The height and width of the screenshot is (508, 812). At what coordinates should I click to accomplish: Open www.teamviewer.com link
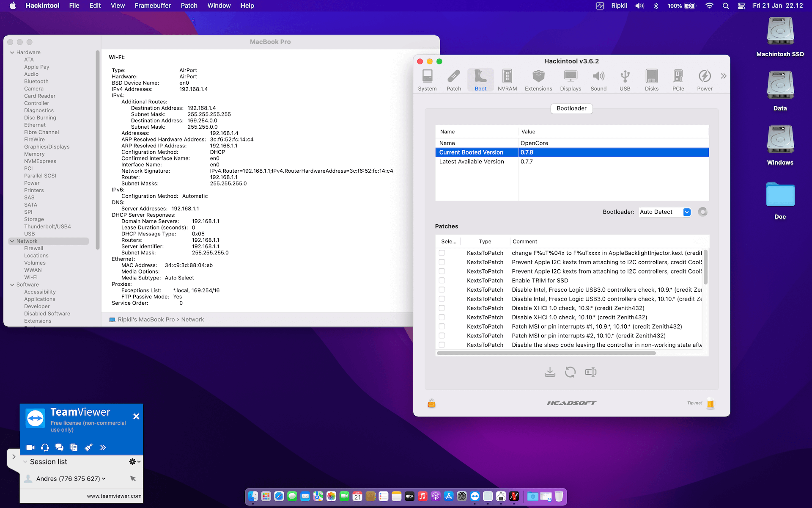pos(114,496)
